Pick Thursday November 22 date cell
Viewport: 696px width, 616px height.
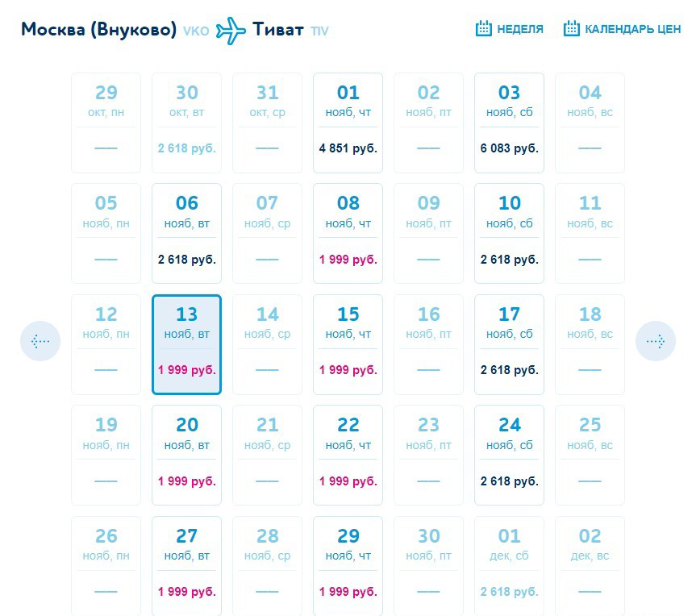tap(348, 455)
